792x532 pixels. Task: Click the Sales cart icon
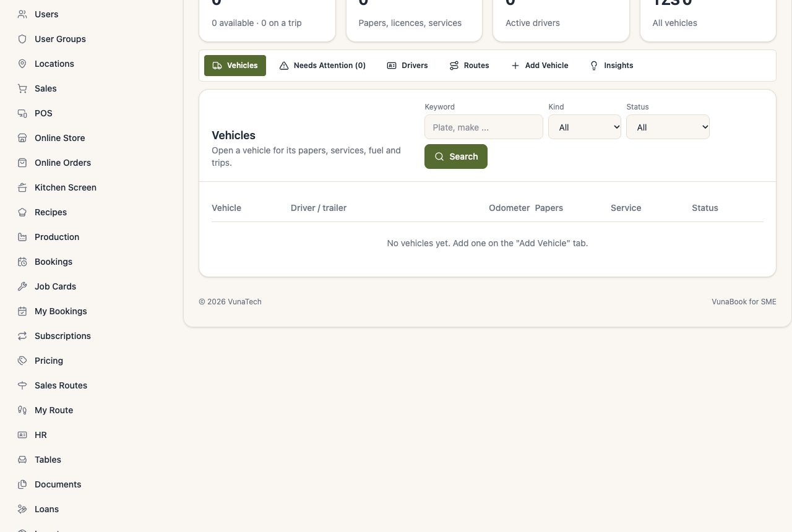point(22,88)
